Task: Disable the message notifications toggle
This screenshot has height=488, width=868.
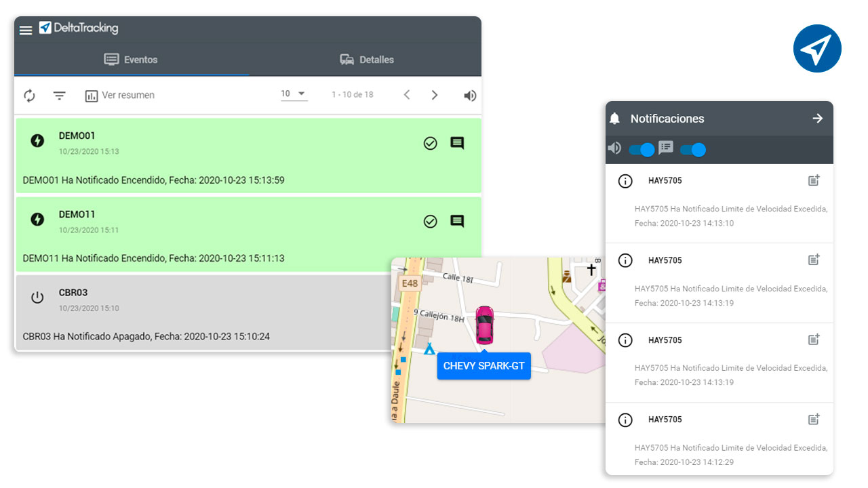Action: [691, 150]
